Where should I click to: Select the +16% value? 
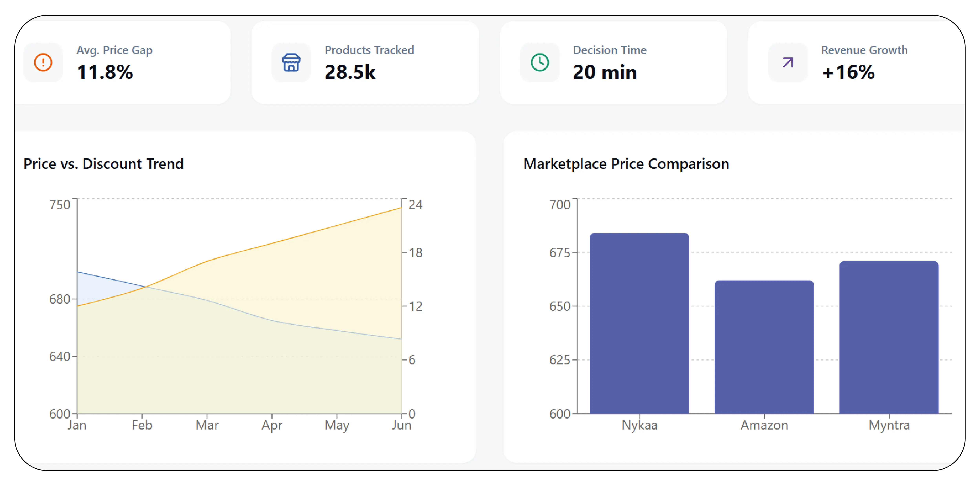click(x=848, y=72)
